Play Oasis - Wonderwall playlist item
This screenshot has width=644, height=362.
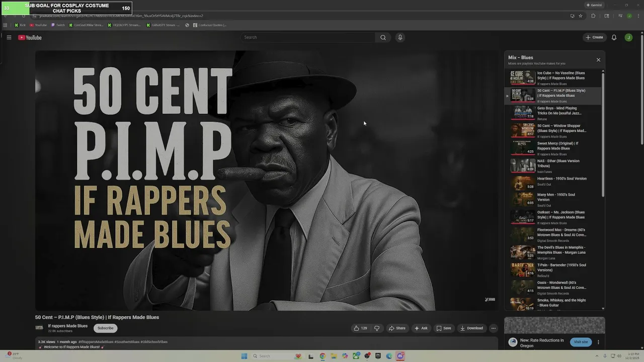pos(553,288)
